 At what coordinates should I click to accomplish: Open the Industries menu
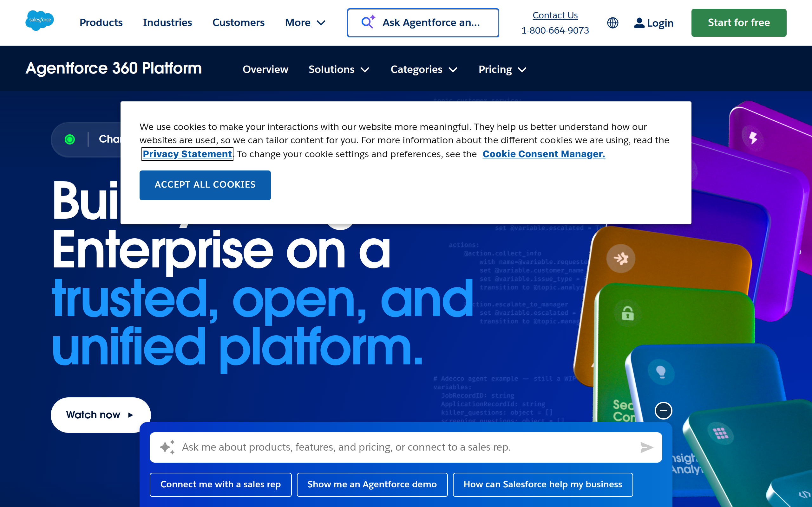167,22
